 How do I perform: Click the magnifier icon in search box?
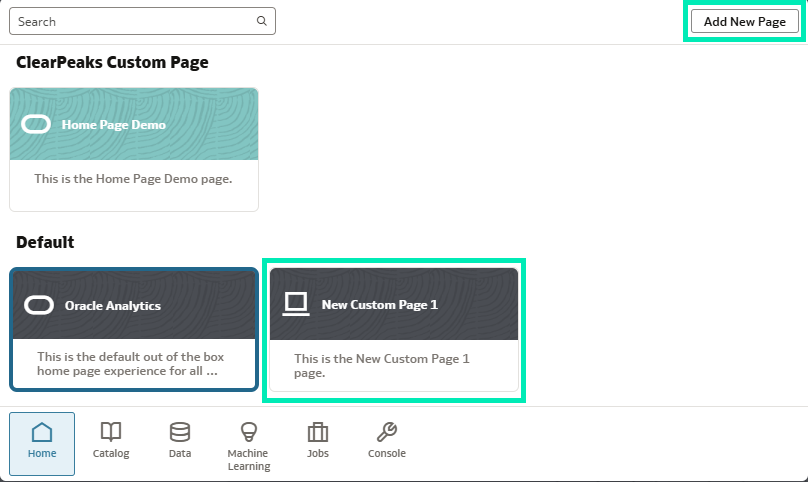[262, 21]
